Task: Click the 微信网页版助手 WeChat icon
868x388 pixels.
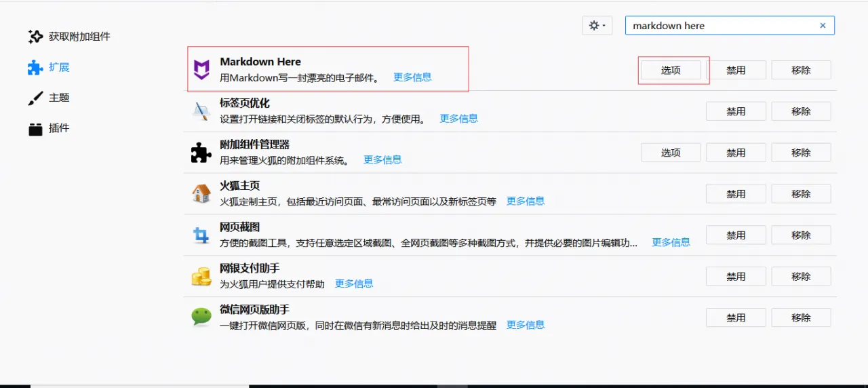Action: point(201,317)
